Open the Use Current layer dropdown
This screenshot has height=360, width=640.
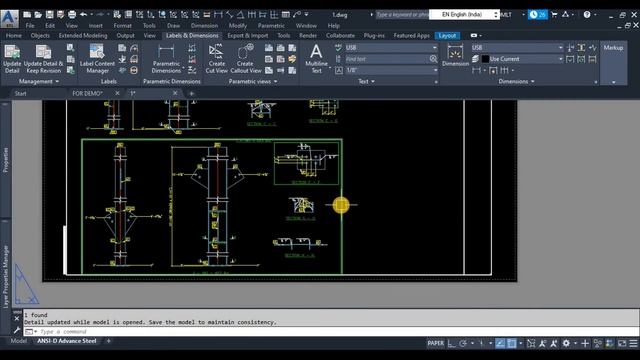tap(522, 59)
